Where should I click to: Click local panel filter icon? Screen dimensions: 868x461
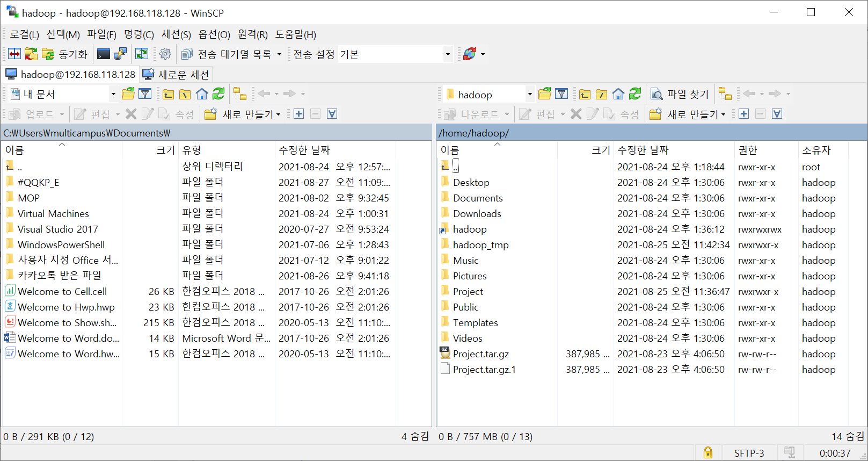[x=145, y=94]
